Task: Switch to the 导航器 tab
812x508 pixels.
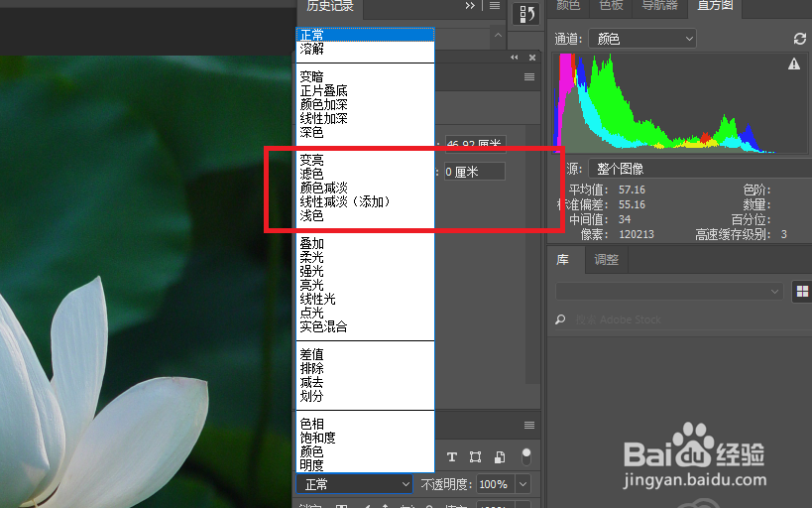Action: [659, 6]
